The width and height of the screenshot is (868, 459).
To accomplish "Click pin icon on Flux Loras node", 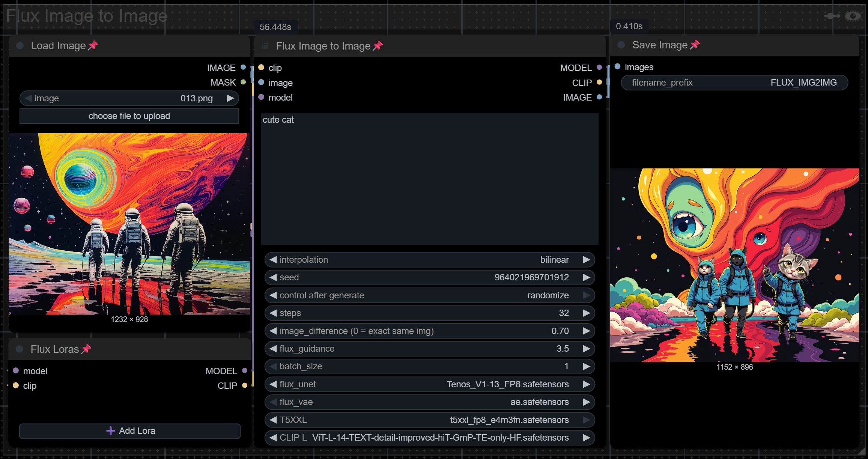I will [x=86, y=349].
